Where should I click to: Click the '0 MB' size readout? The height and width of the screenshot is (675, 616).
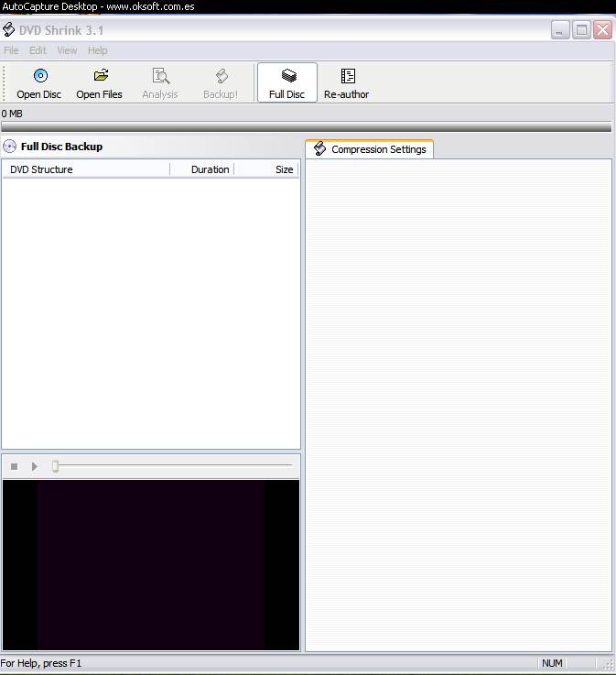12,114
